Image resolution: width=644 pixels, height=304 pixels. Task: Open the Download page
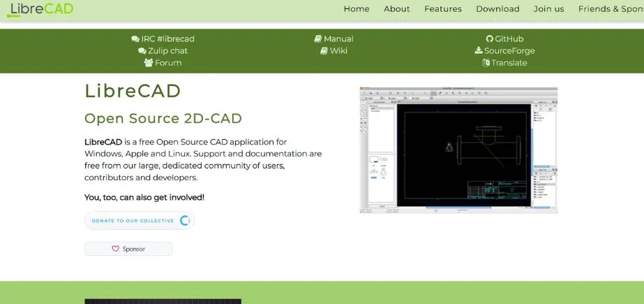[497, 9]
